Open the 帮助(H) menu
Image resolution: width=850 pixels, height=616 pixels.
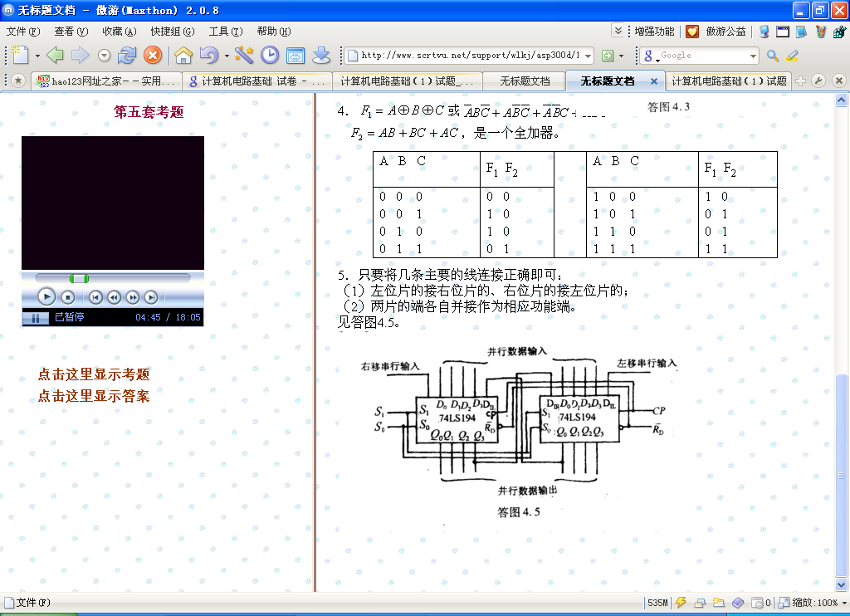(x=274, y=32)
